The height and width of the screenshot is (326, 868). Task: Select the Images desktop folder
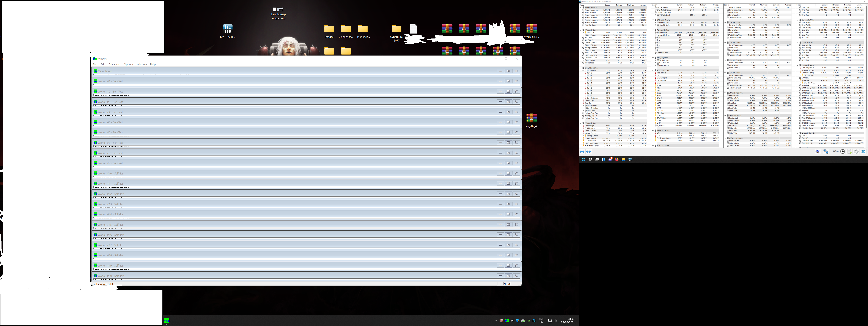tap(329, 31)
